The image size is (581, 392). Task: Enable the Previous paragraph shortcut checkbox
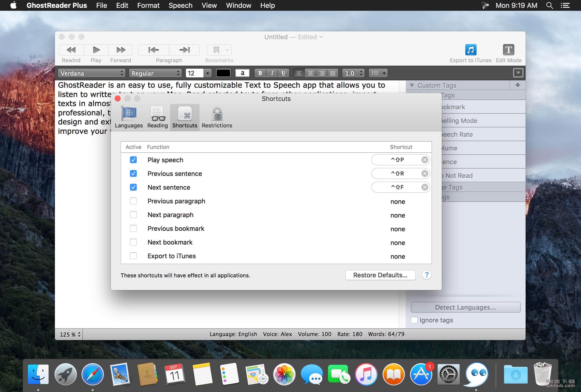133,201
